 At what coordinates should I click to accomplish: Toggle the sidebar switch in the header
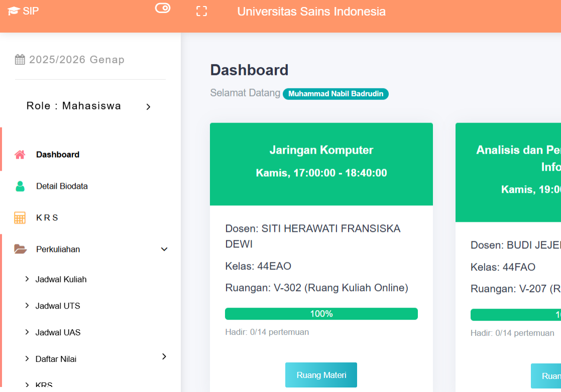(163, 8)
